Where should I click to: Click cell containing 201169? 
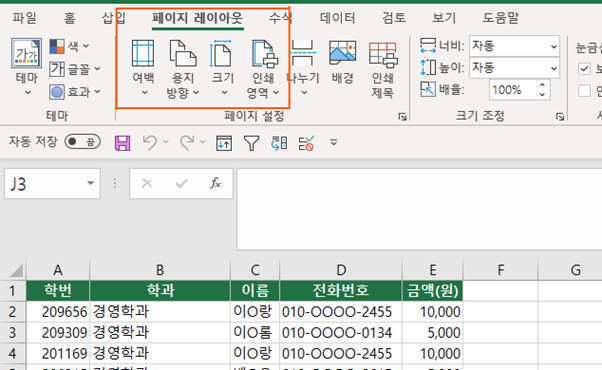58,353
